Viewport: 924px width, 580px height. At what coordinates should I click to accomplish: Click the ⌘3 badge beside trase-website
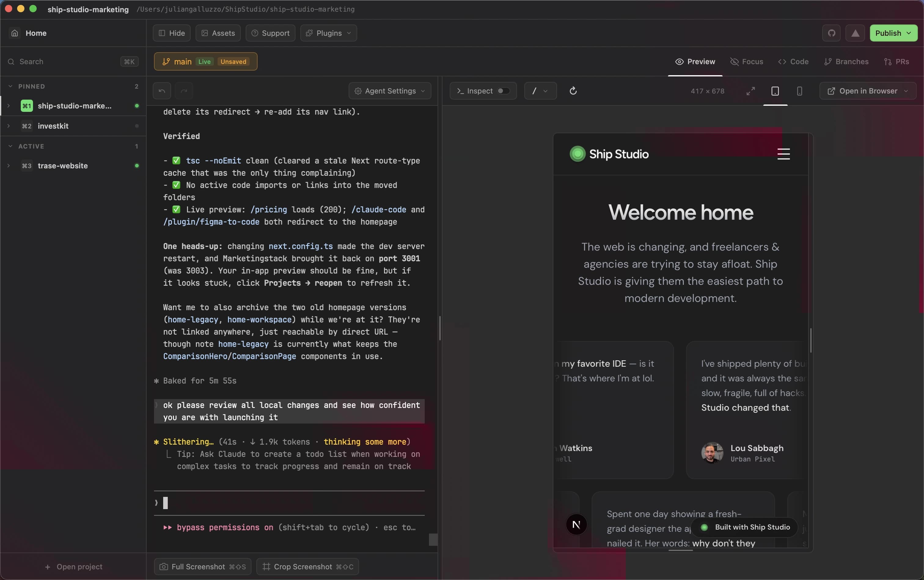coord(27,166)
